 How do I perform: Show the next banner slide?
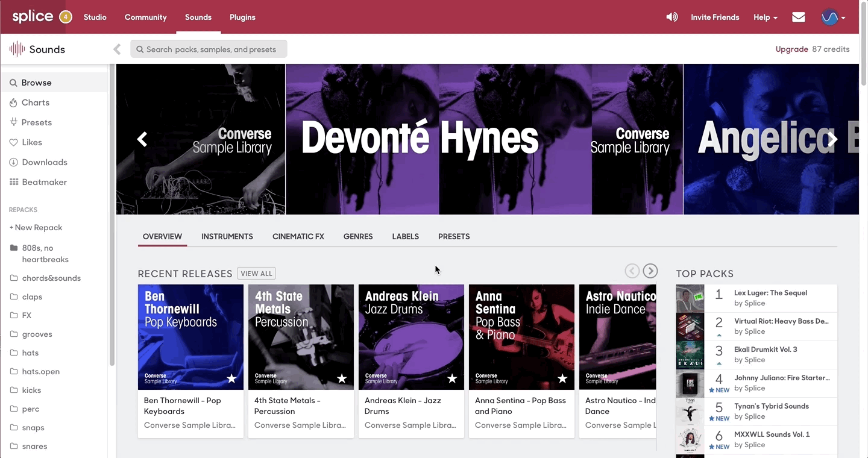832,139
